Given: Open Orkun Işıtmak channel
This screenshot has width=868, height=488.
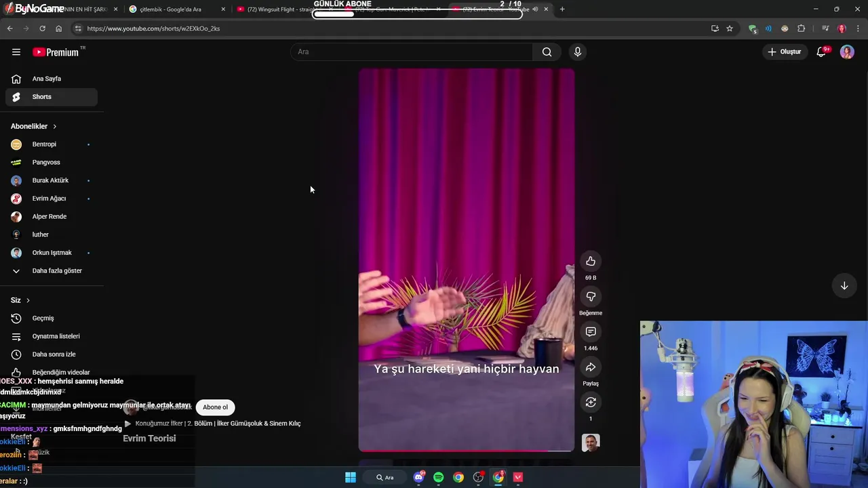Looking at the screenshot, I should (52, 253).
